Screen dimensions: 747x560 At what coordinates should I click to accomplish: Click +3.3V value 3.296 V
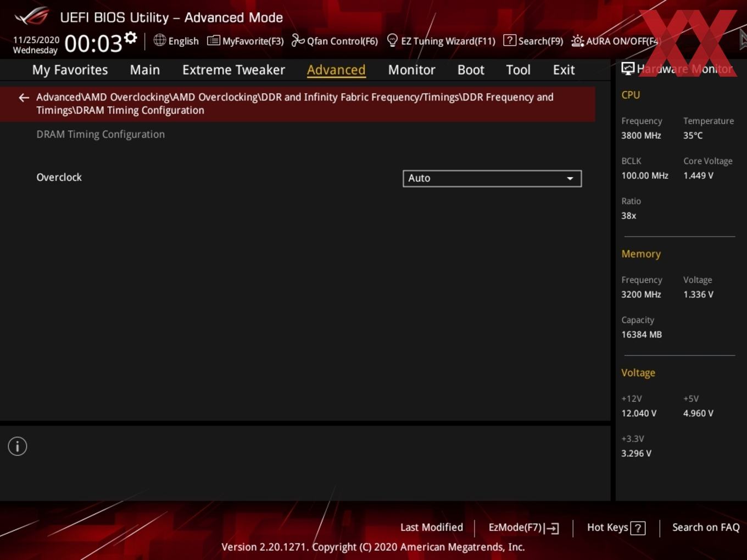pos(636,453)
